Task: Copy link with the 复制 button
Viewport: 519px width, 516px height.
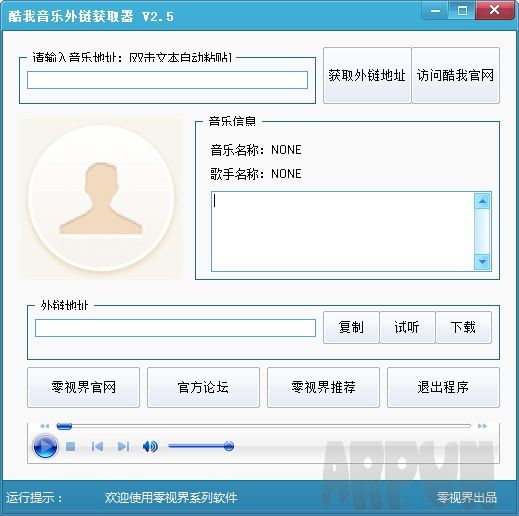Action: [x=351, y=327]
